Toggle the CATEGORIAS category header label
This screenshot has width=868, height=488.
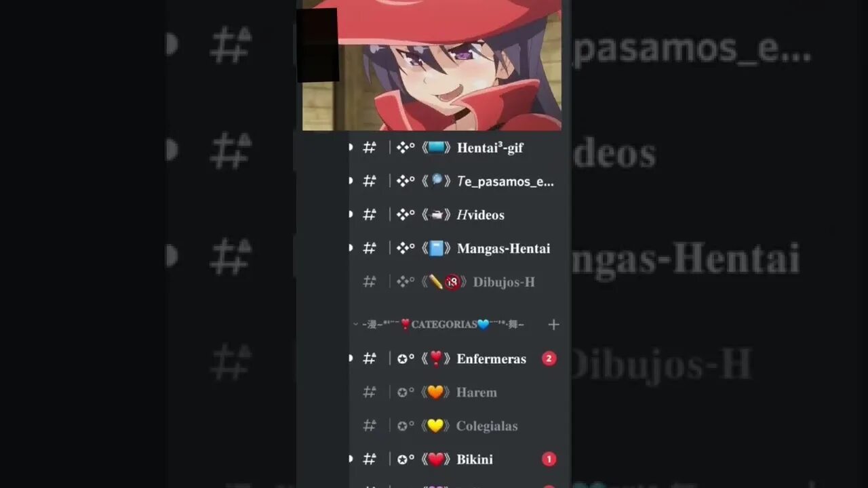[x=443, y=325]
